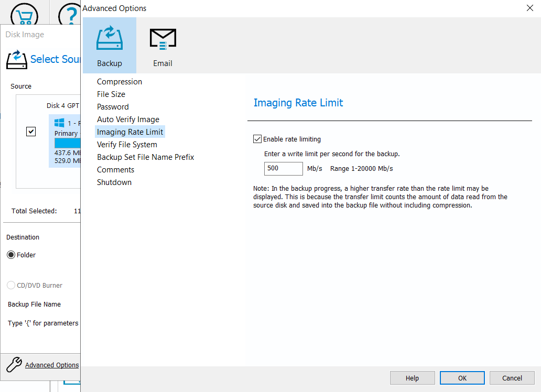Click the Imaging Rate Limit heading
Screen dimensions: 541x392
click(x=298, y=103)
